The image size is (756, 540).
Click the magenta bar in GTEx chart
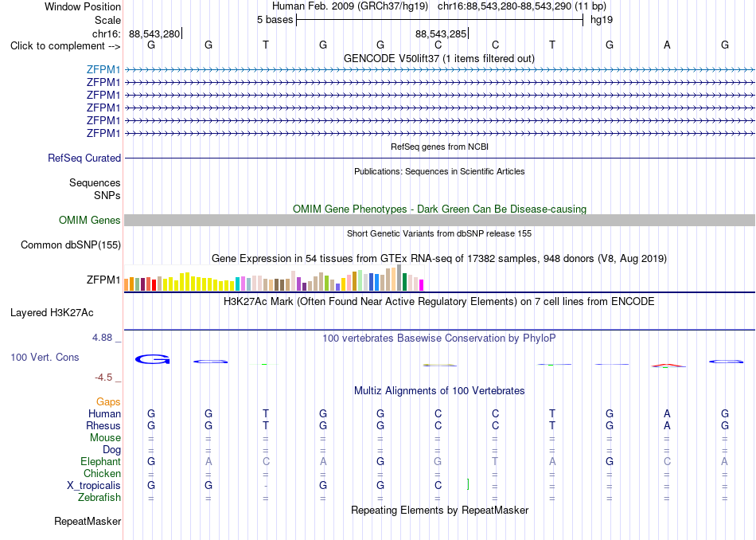point(422,285)
